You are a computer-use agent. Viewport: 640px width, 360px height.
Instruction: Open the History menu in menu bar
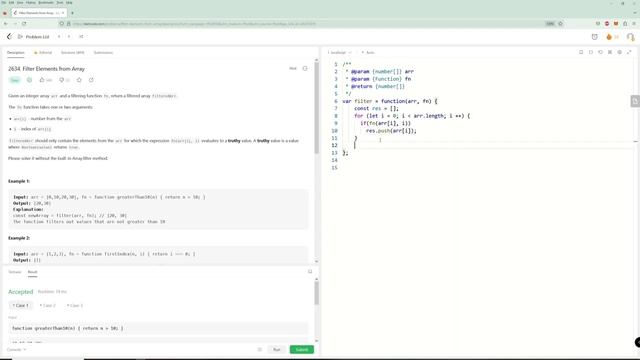(x=31, y=2)
